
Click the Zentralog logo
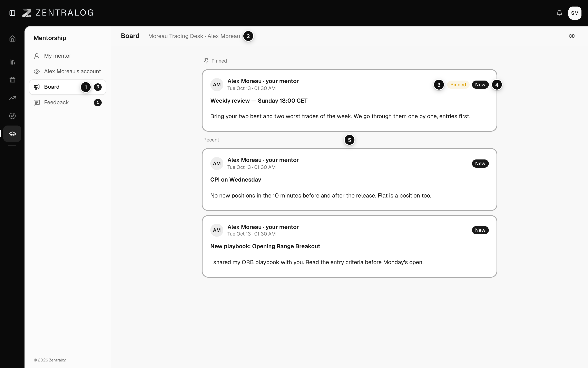point(58,13)
